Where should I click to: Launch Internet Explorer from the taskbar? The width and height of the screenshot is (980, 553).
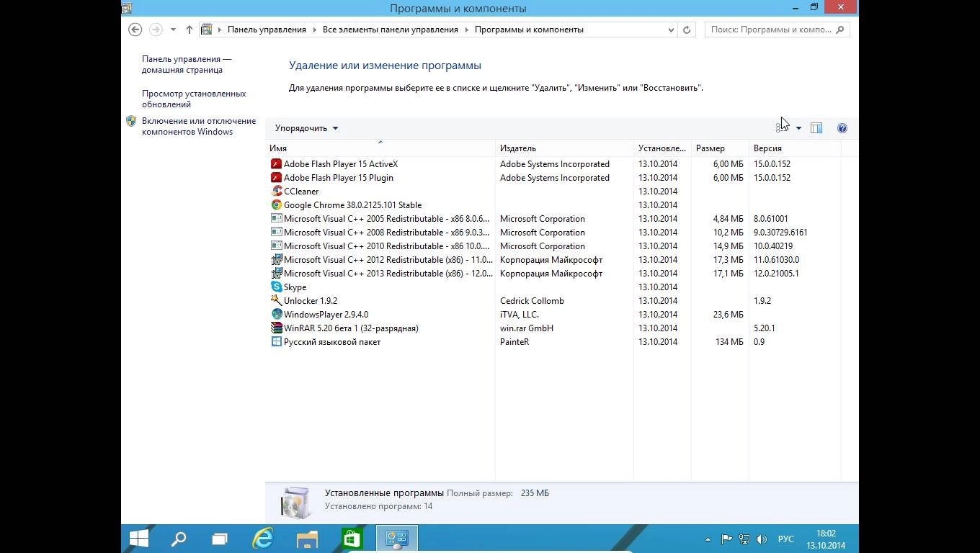tap(263, 539)
